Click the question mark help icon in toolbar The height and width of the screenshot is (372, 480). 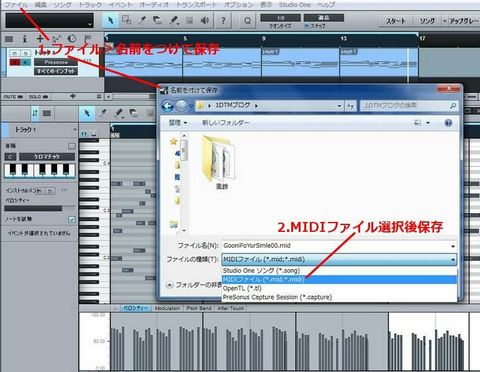pos(223,21)
